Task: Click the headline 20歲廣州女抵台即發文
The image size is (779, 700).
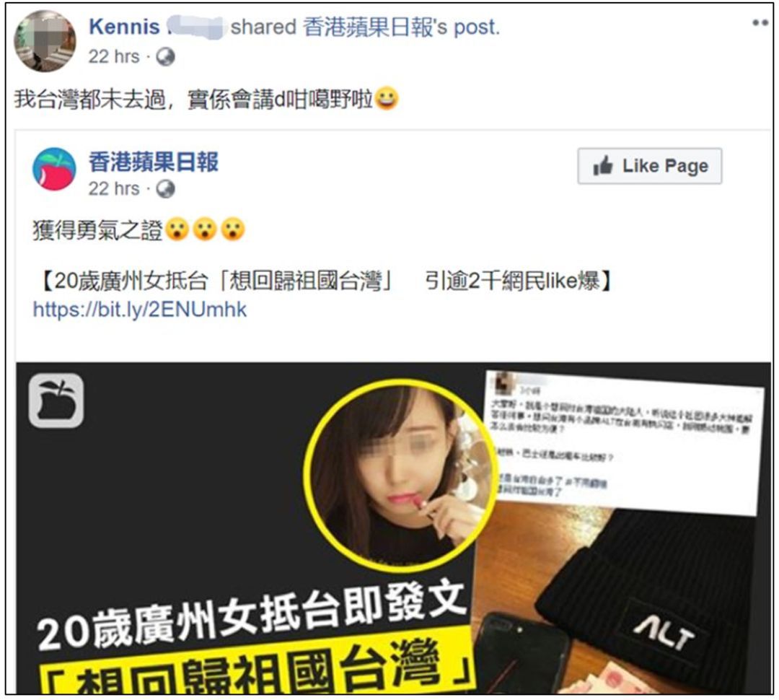Action: 251,616
